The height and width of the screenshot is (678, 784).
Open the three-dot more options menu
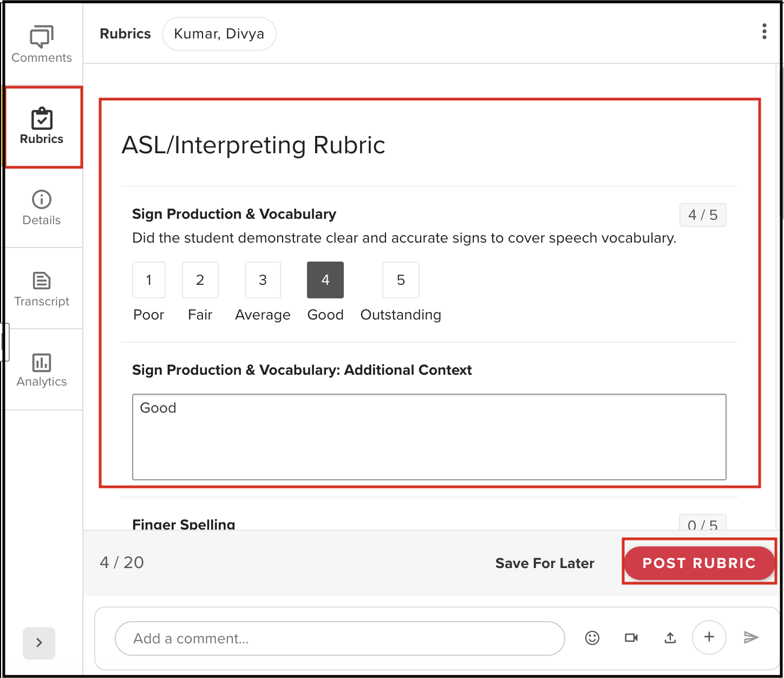coord(764,31)
